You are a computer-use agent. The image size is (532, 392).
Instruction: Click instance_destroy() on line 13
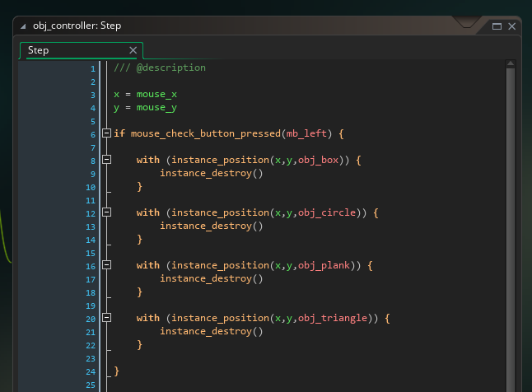(212, 226)
